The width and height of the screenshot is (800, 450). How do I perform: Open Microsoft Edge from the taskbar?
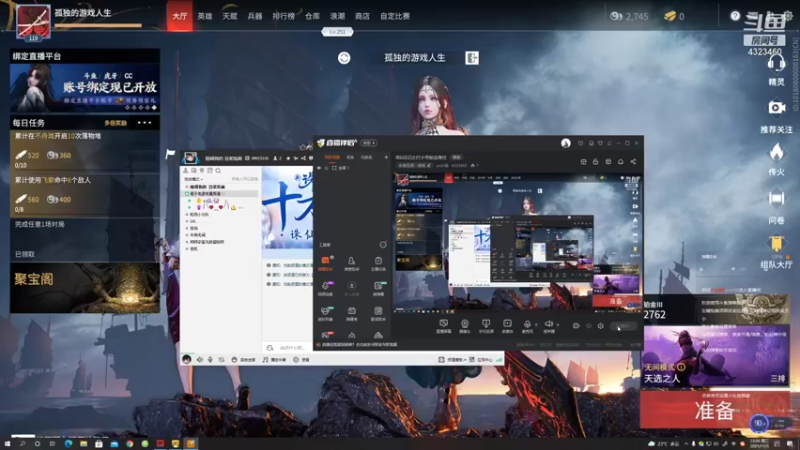(x=68, y=444)
